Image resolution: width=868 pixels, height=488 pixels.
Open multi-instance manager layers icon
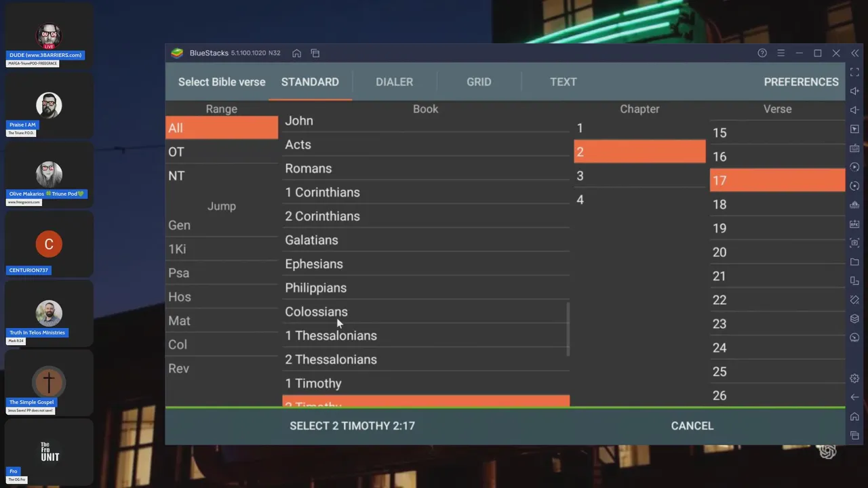854,319
